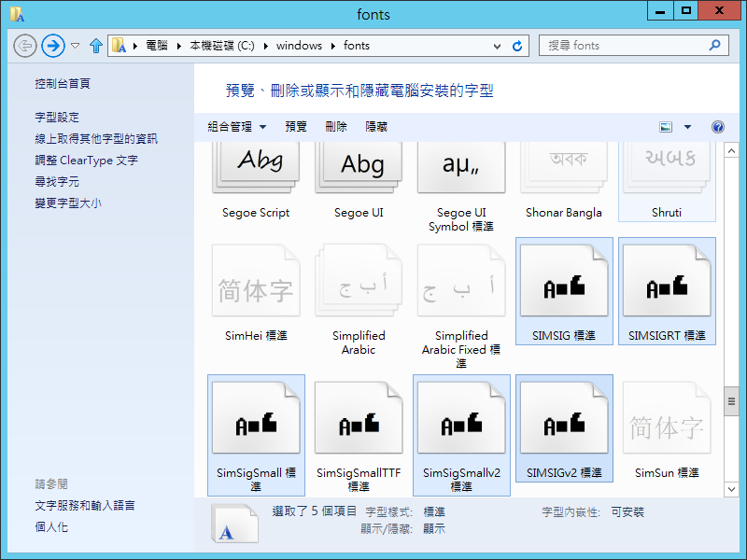
Task: Expand 本機磁碟 (C:) breadcrumb arrow
Action: (265, 46)
